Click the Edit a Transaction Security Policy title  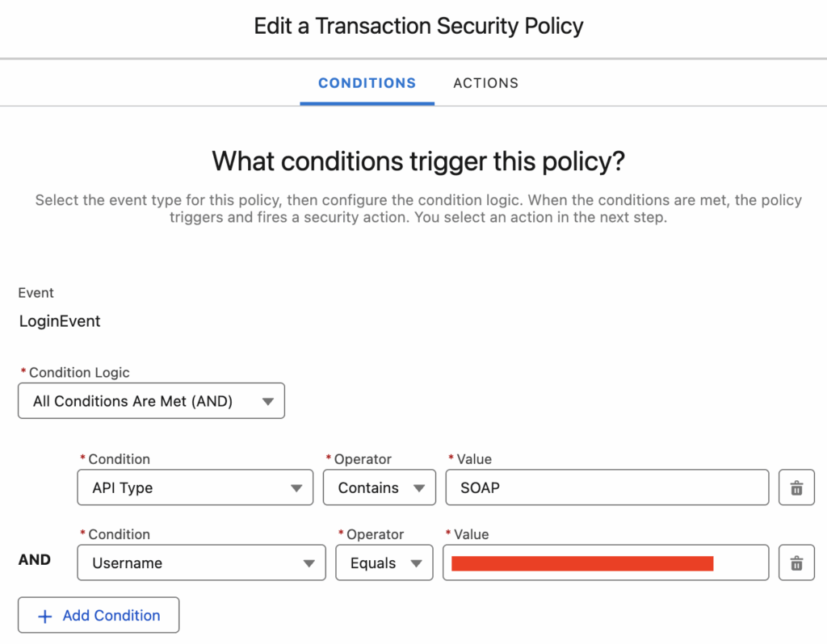(x=418, y=26)
